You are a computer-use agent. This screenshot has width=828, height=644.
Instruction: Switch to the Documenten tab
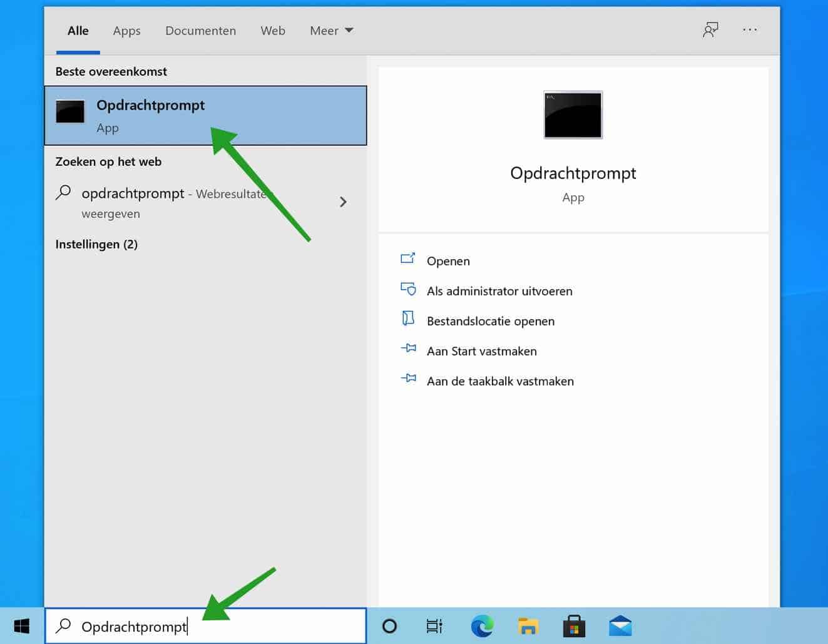pos(200,31)
